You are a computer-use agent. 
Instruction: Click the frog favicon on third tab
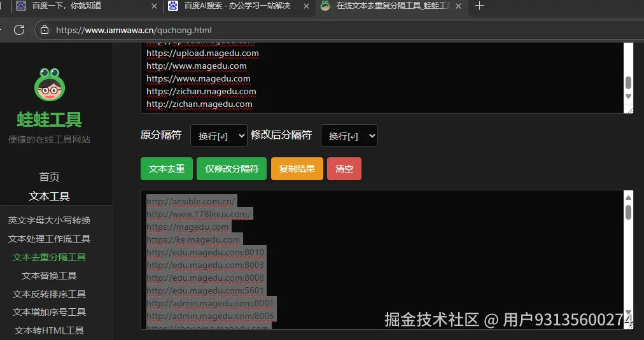pos(325,6)
